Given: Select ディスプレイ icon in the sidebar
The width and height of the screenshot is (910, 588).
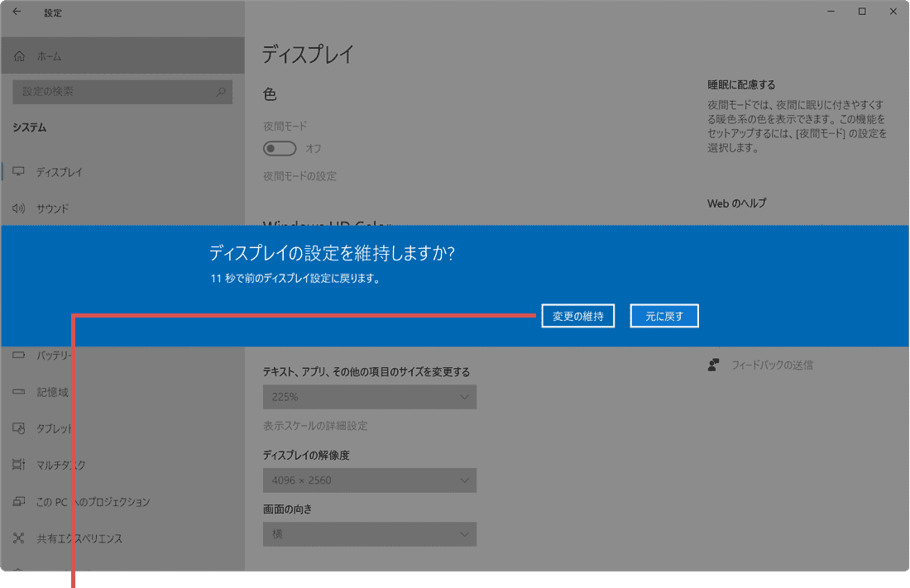Looking at the screenshot, I should (18, 171).
